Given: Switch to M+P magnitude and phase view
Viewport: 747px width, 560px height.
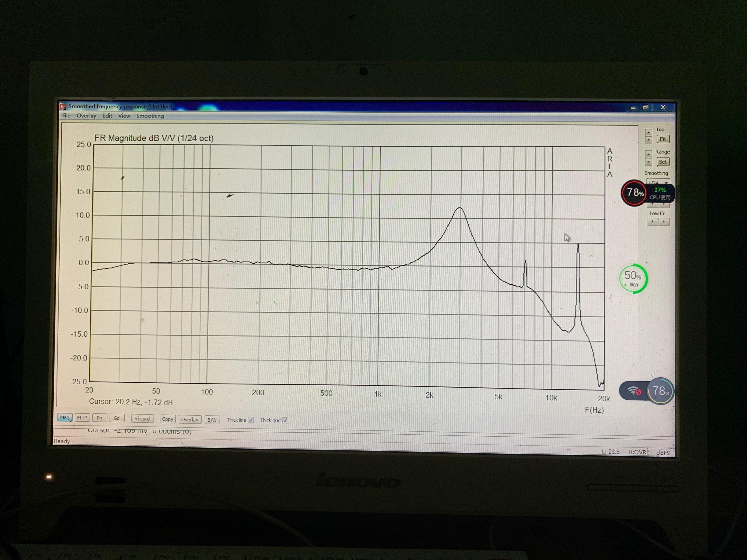Looking at the screenshot, I should coord(82,418).
